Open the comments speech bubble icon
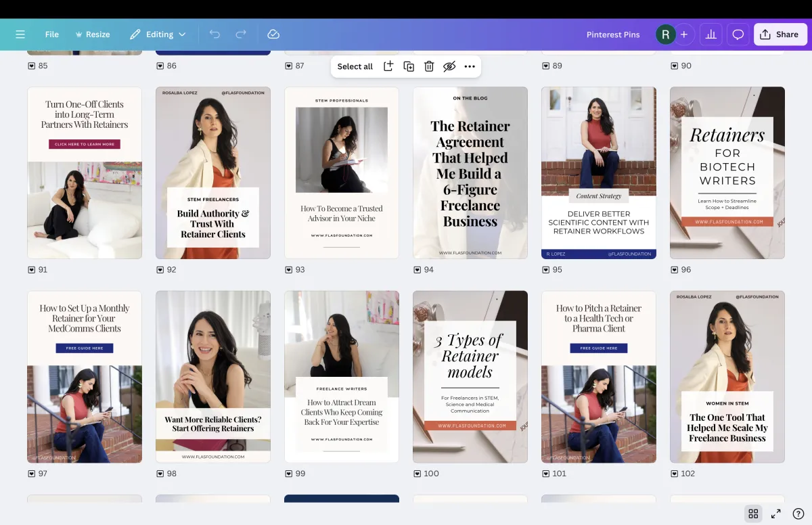 coord(738,35)
